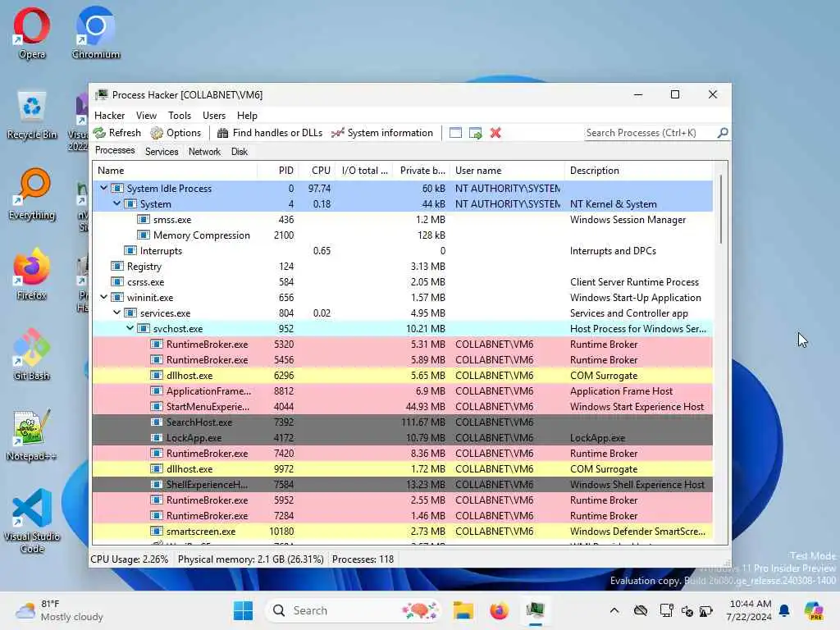
Task: Select the ApplicationFrameHost process row
Action: pyautogui.click(x=402, y=390)
